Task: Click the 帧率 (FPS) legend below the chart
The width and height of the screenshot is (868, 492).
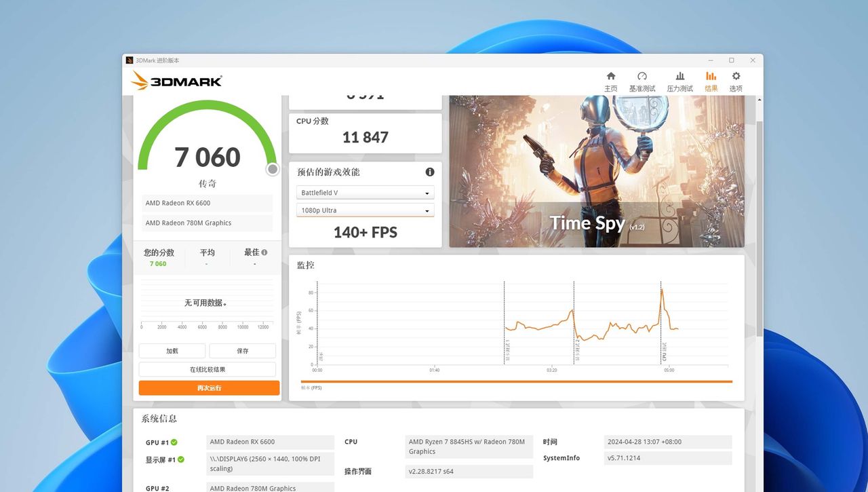Action: coord(311,387)
